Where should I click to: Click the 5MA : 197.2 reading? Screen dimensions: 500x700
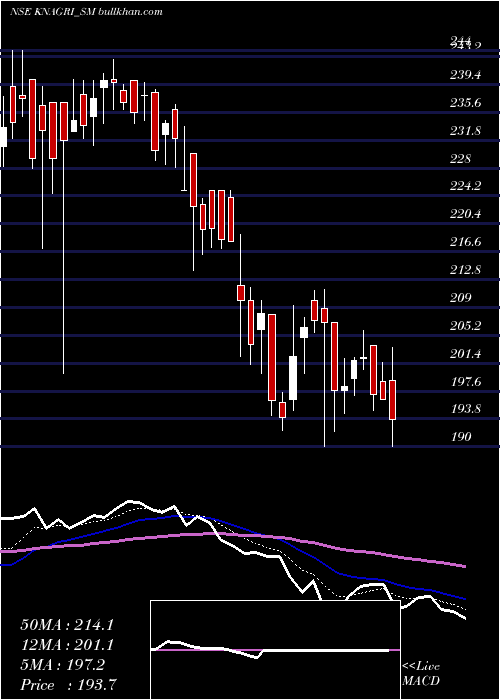pyautogui.click(x=62, y=665)
